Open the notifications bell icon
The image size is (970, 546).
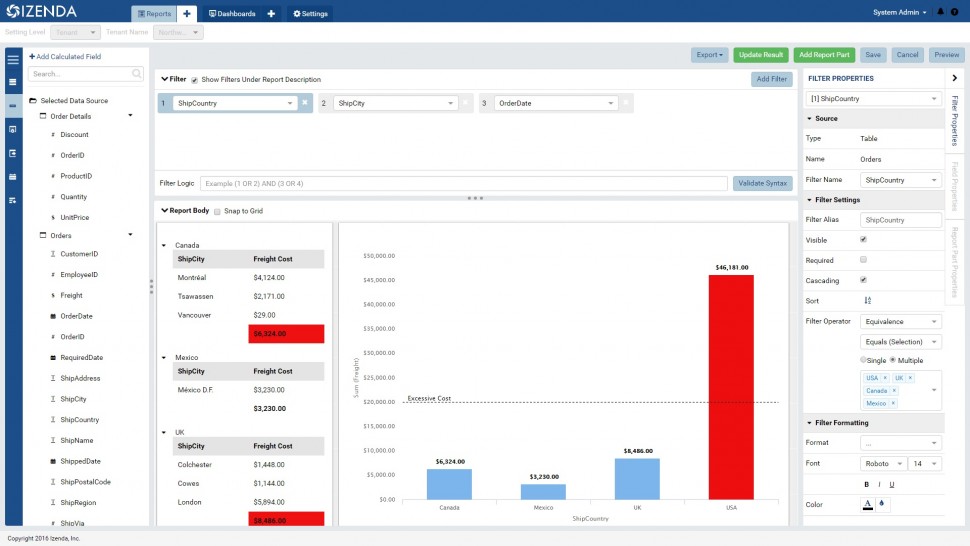[940, 12]
